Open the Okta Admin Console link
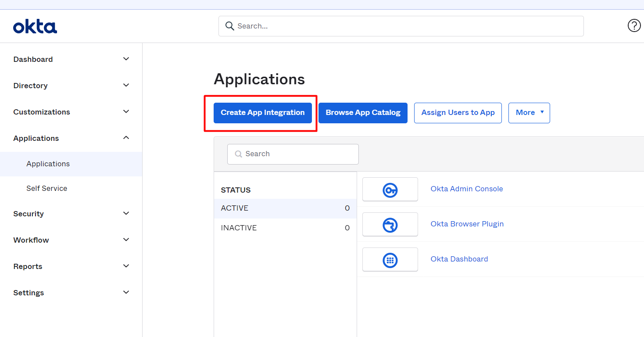 tap(467, 189)
